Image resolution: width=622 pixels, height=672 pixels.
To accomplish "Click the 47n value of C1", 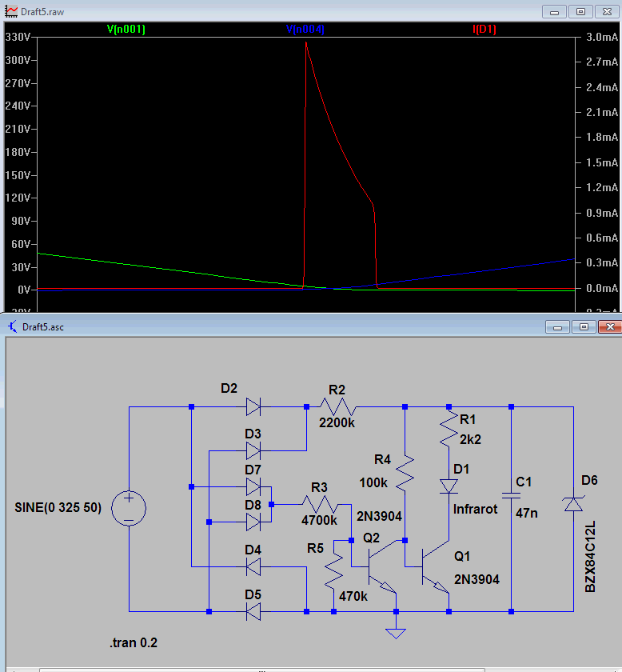I will coord(527,513).
